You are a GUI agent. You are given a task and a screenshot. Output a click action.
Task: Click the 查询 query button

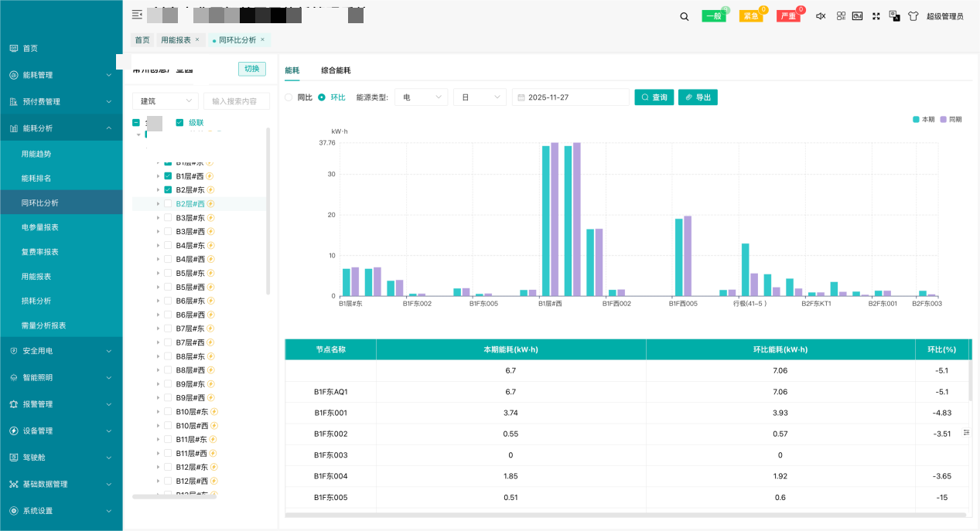click(x=654, y=97)
